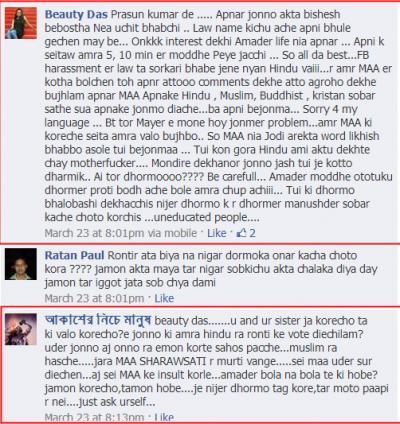Open the March 23 at 8:13pm timestamp
The width and height of the screenshot is (400, 424).
pyautogui.click(x=94, y=417)
